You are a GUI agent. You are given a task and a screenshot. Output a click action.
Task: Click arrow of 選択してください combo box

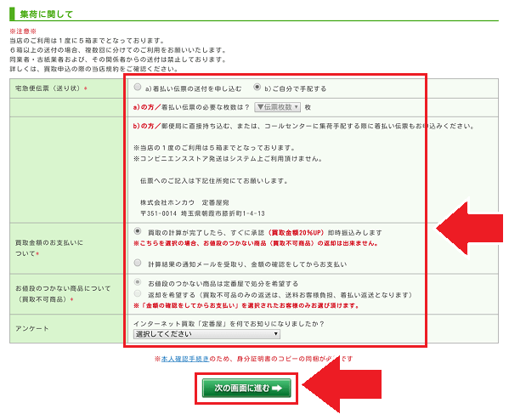click(275, 334)
